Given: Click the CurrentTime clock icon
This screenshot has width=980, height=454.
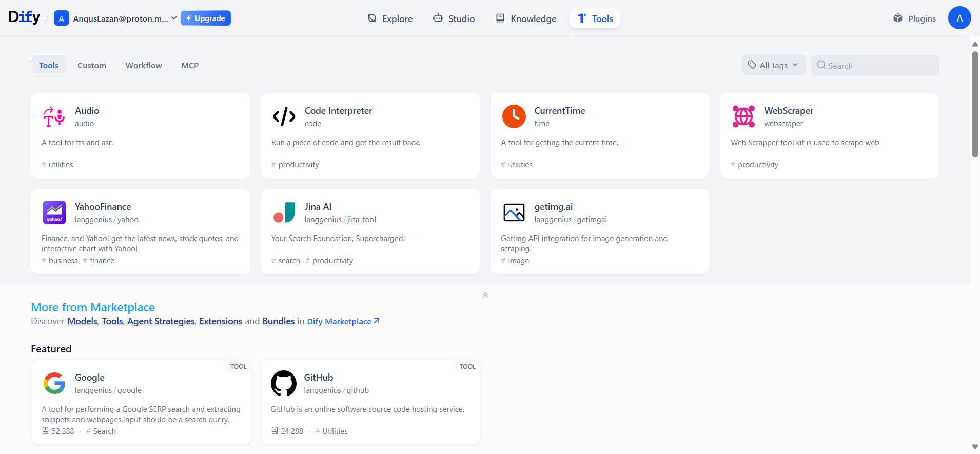Looking at the screenshot, I should pyautogui.click(x=514, y=116).
